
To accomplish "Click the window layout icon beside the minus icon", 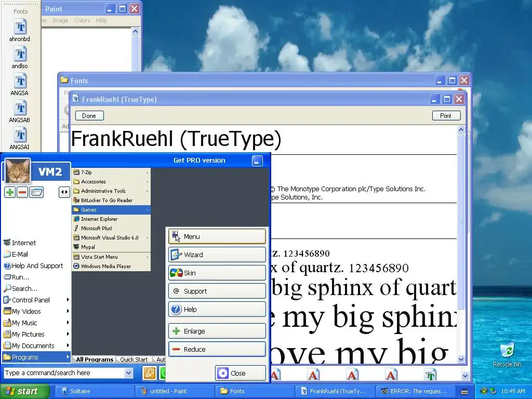I will [36, 192].
